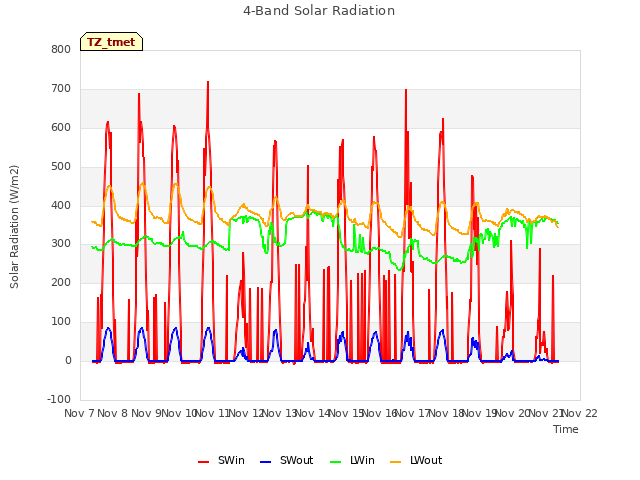Click the 500 y-axis tick label
640x480 pixels.
[61, 167]
